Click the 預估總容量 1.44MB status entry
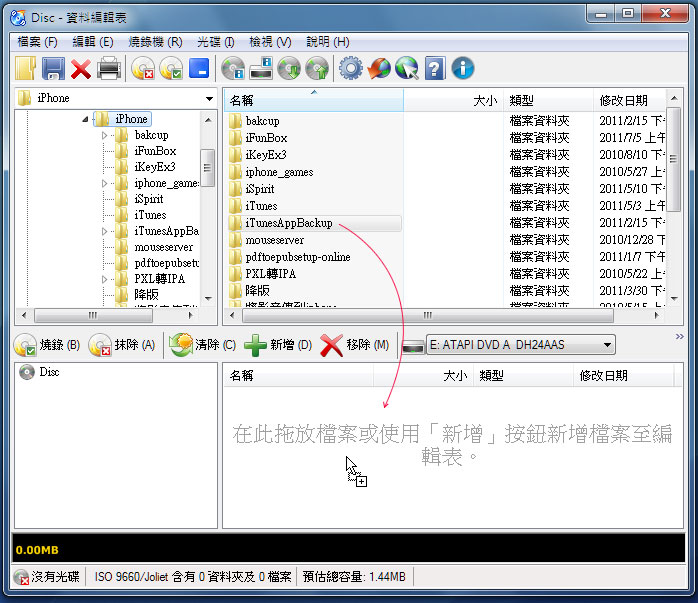 pyautogui.click(x=354, y=577)
